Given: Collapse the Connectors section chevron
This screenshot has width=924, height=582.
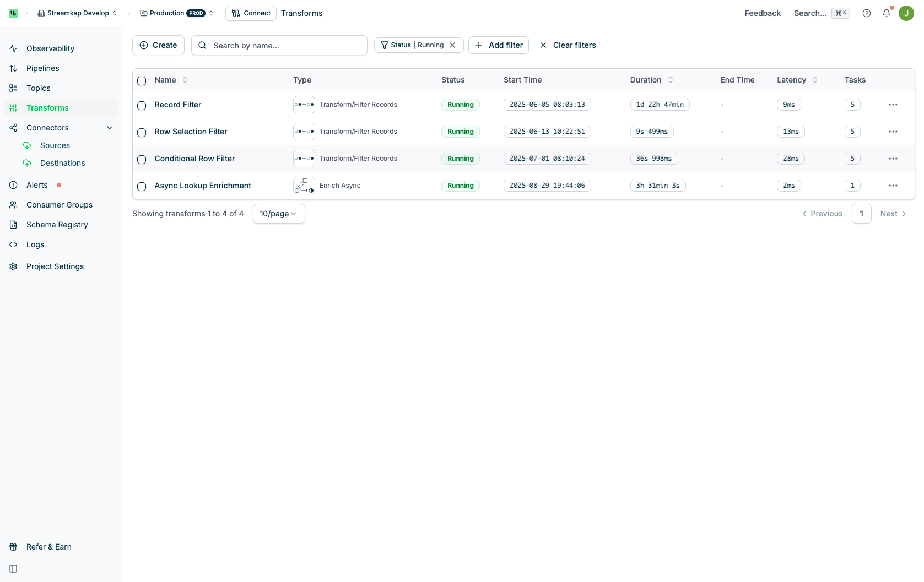Looking at the screenshot, I should [x=110, y=128].
